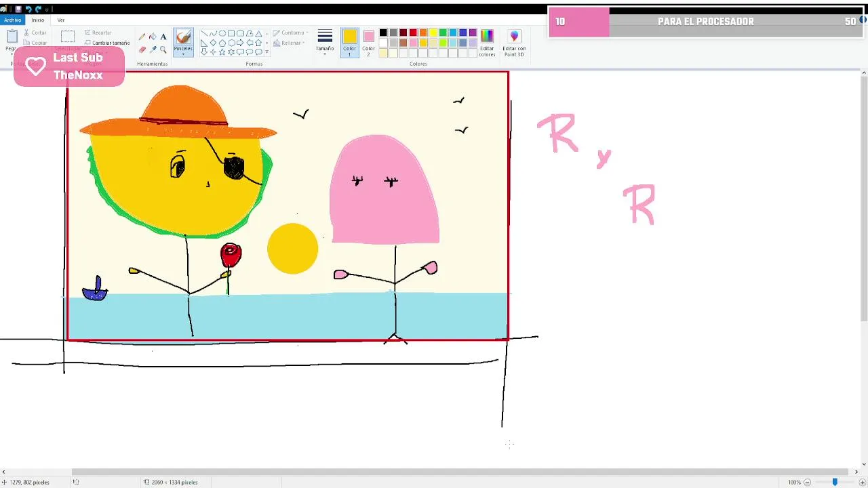Click shapes gallery up arrow
Screen dimensions: 868x488
click(x=267, y=33)
